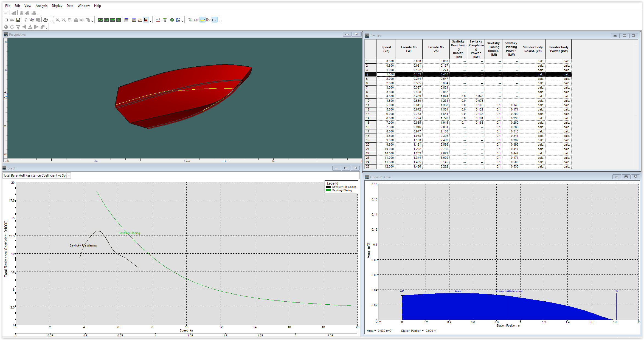Select Results row header 9
The height and width of the screenshot is (340, 644).
pos(370,96)
